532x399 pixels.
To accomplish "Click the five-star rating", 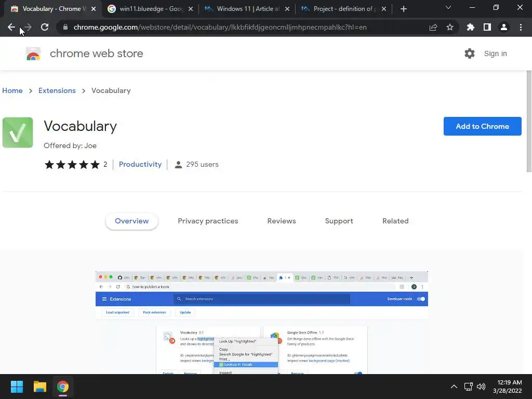I will pyautogui.click(x=72, y=165).
